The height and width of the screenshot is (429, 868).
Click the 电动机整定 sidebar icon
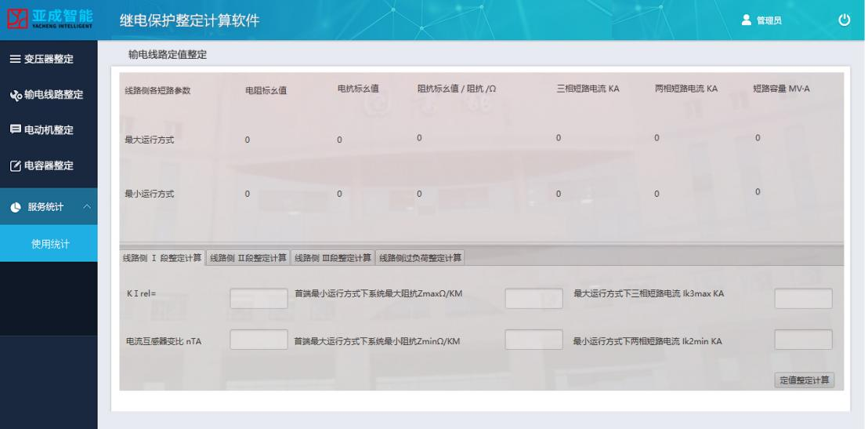(x=15, y=129)
